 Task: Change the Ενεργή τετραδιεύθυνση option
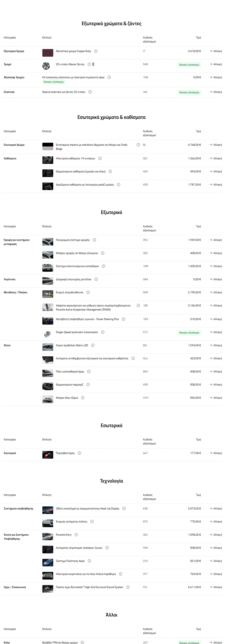click(x=216, y=293)
